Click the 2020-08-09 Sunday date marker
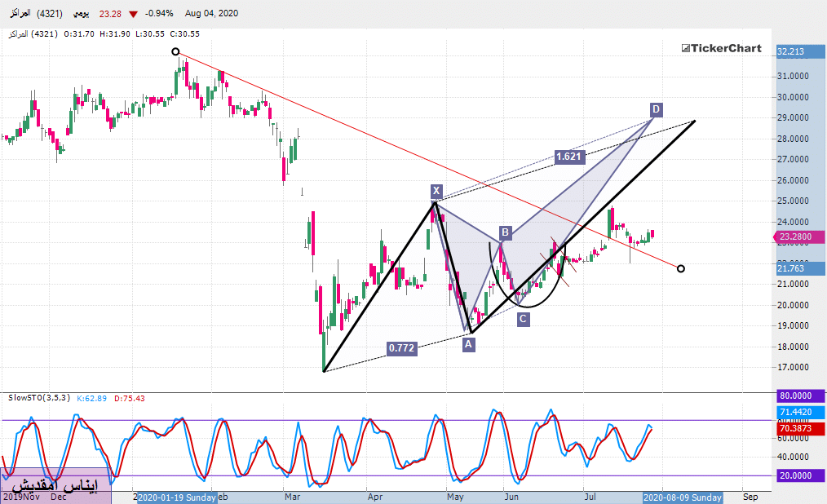Image resolution: width=827 pixels, height=504 pixels. (x=683, y=497)
